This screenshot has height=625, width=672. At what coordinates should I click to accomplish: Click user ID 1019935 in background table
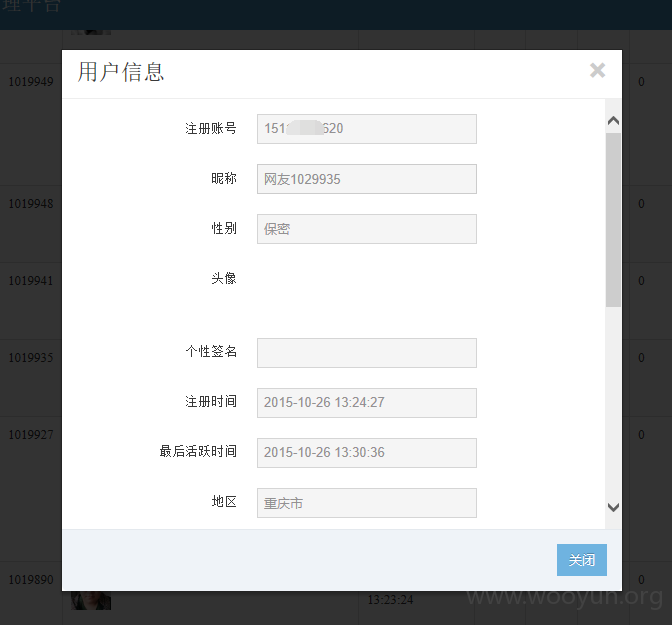point(31,358)
